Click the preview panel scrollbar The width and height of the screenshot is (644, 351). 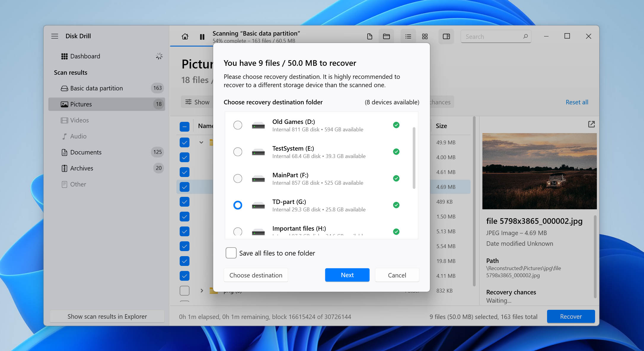click(x=595, y=257)
